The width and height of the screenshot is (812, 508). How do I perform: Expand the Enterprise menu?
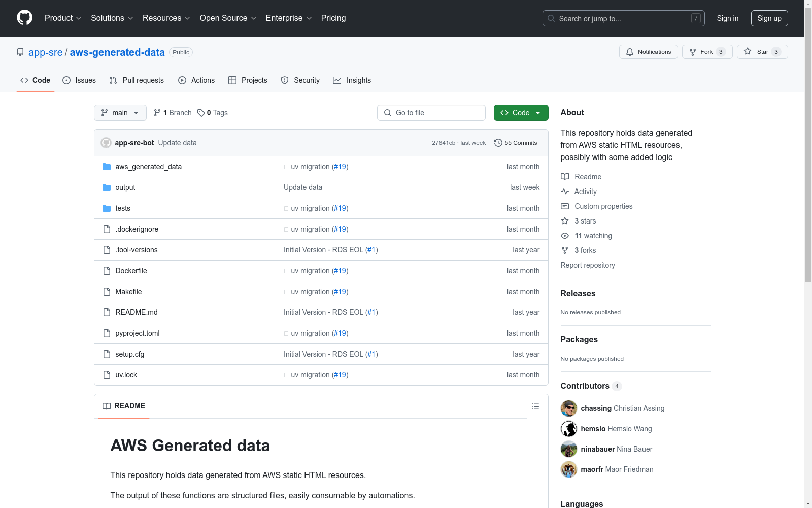pos(289,18)
